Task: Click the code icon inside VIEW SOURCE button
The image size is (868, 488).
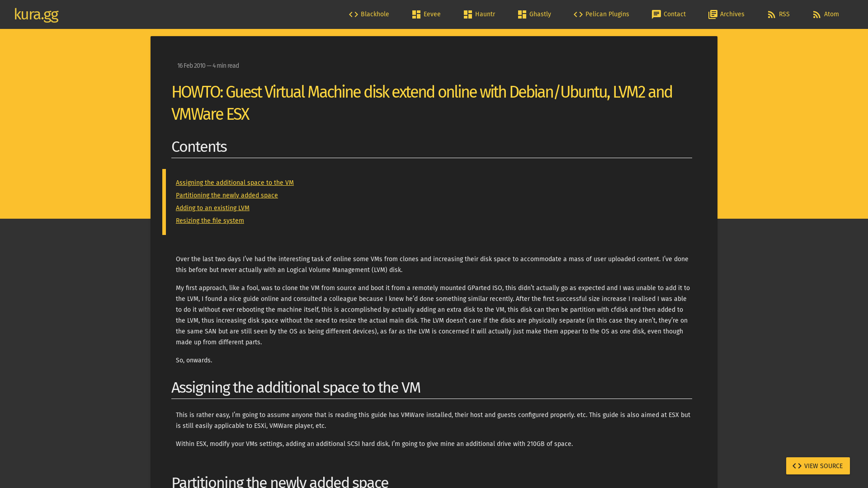Action: point(796,465)
